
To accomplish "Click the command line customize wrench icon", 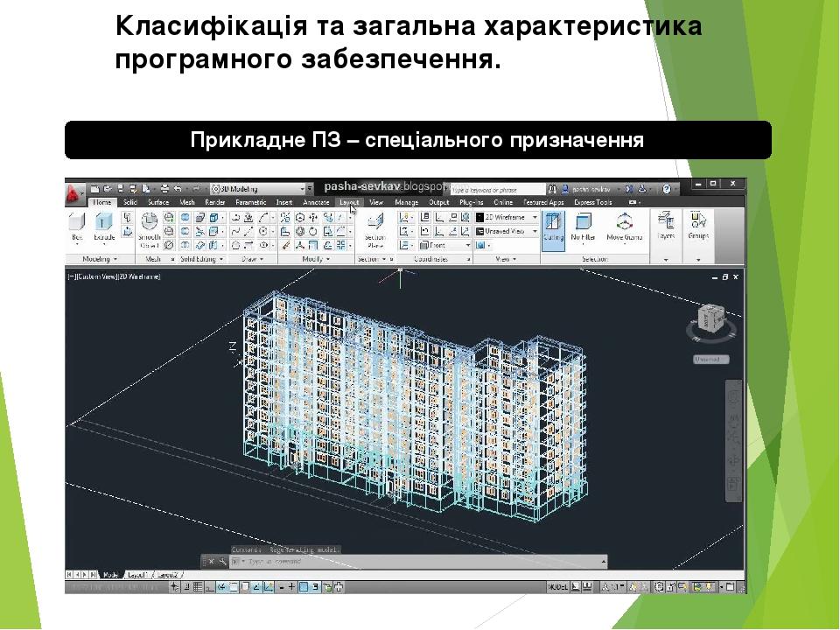I will [222, 562].
